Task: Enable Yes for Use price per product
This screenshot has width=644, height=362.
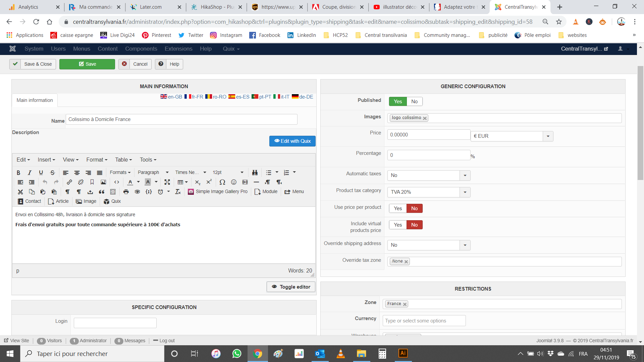Action: pos(398,208)
